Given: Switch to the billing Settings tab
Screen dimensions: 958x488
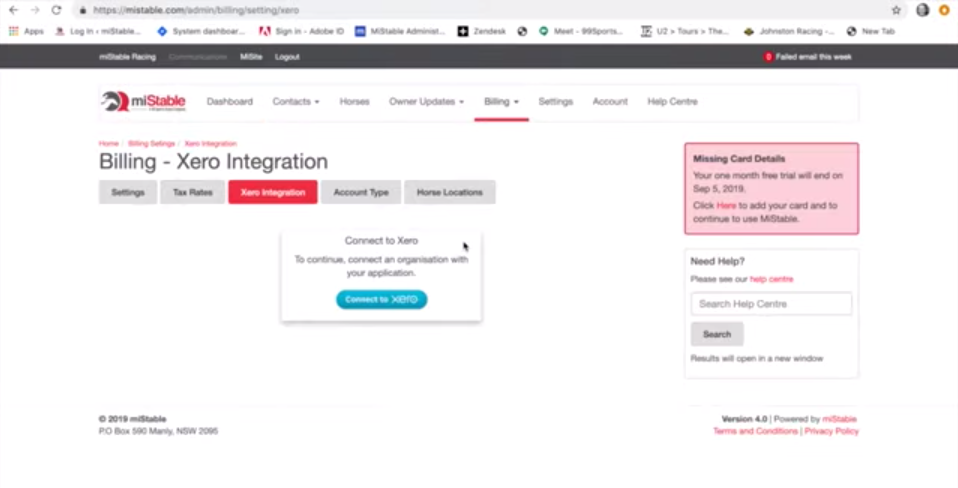Looking at the screenshot, I should pos(128,192).
